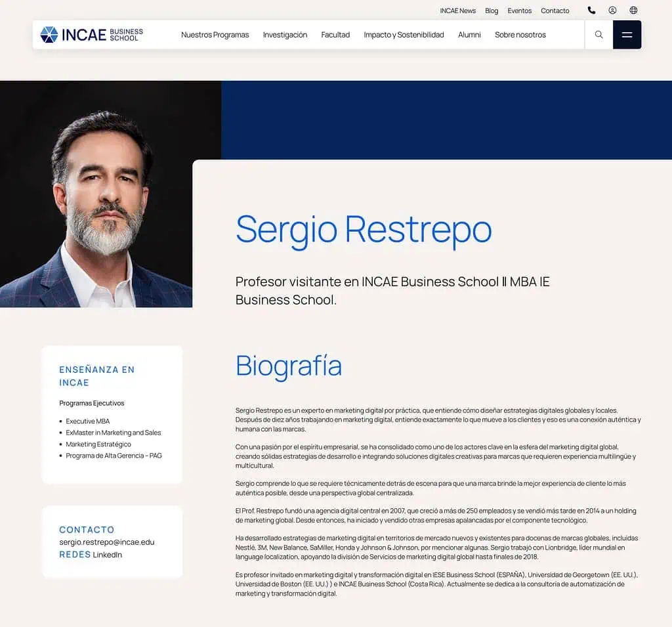This screenshot has height=627, width=672.
Task: Click the Programas Ejecutivos label
Action: point(92,403)
